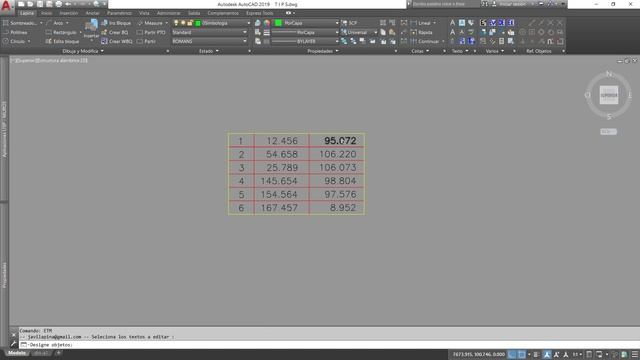Screen dimensions: 640x360
Task: Click the Open file quick access icon
Action: [x=30, y=4]
